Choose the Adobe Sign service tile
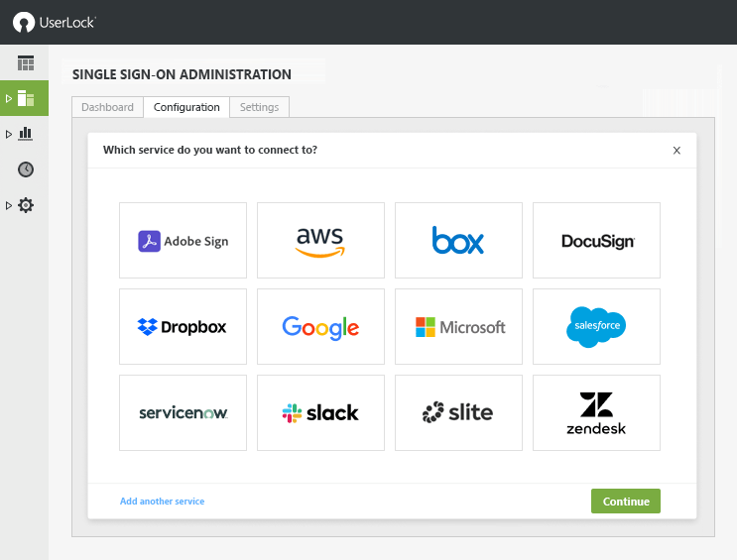737x560 pixels. pyautogui.click(x=183, y=241)
